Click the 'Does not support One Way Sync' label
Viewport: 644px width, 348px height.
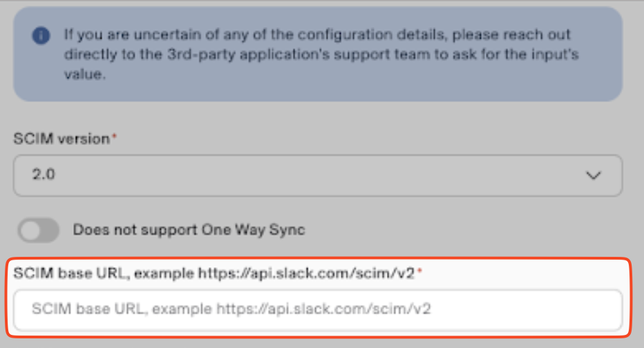[189, 230]
